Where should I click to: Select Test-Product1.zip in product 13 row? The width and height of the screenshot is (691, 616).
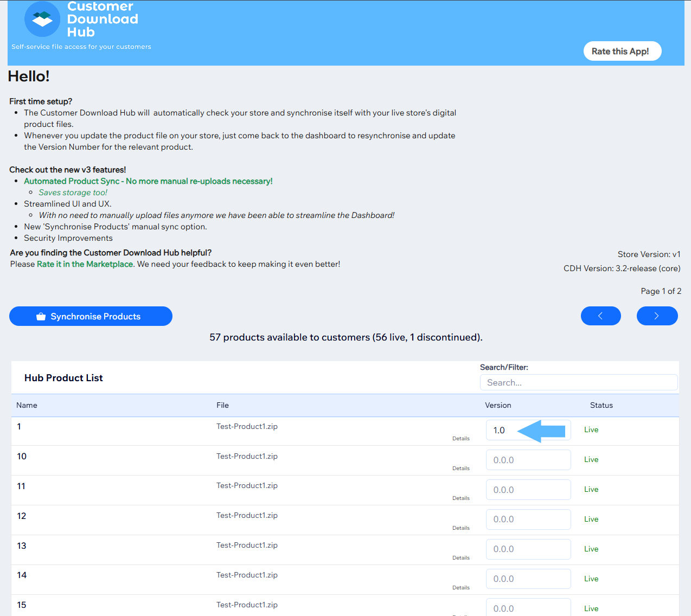247,545
